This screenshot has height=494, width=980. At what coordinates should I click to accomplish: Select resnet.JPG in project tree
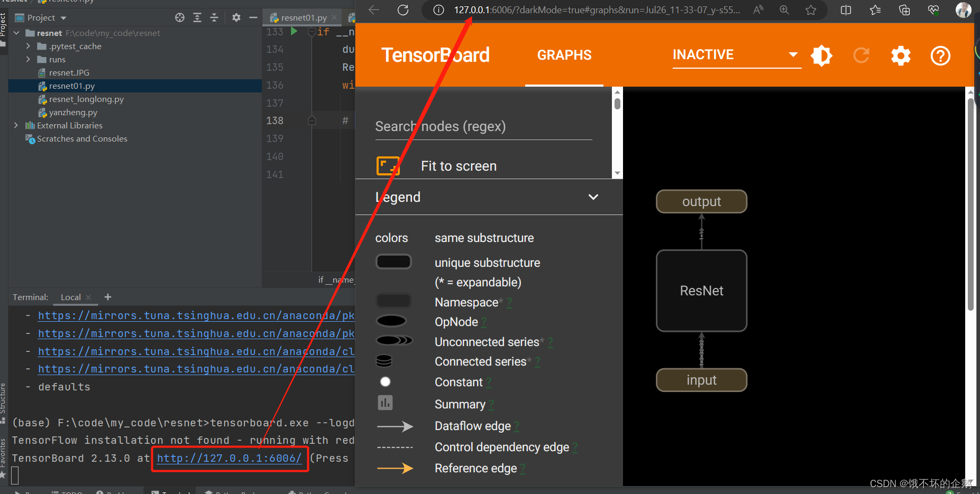[69, 72]
